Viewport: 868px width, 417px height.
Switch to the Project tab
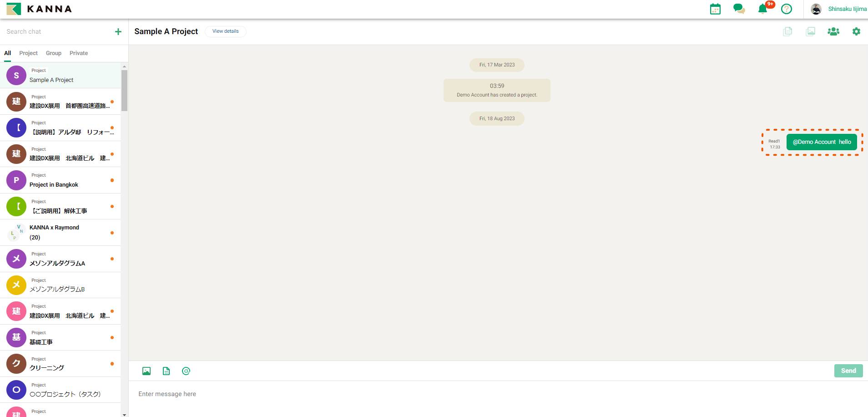point(28,53)
